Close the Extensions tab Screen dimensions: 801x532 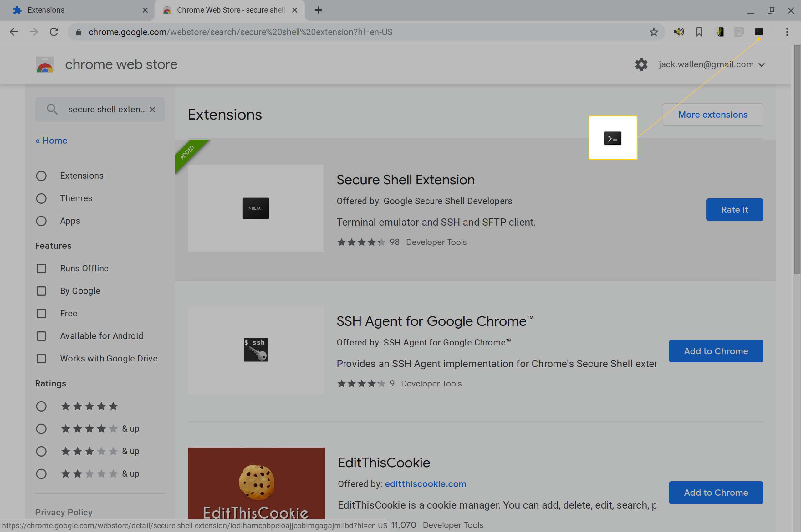click(145, 10)
